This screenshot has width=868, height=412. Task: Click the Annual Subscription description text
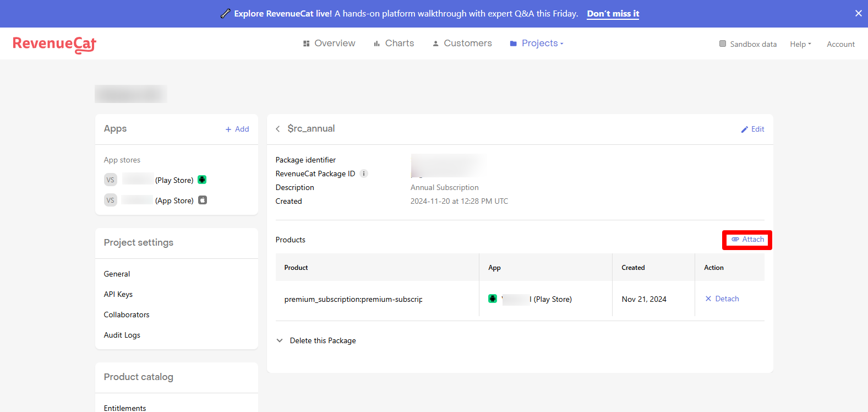[x=445, y=187]
